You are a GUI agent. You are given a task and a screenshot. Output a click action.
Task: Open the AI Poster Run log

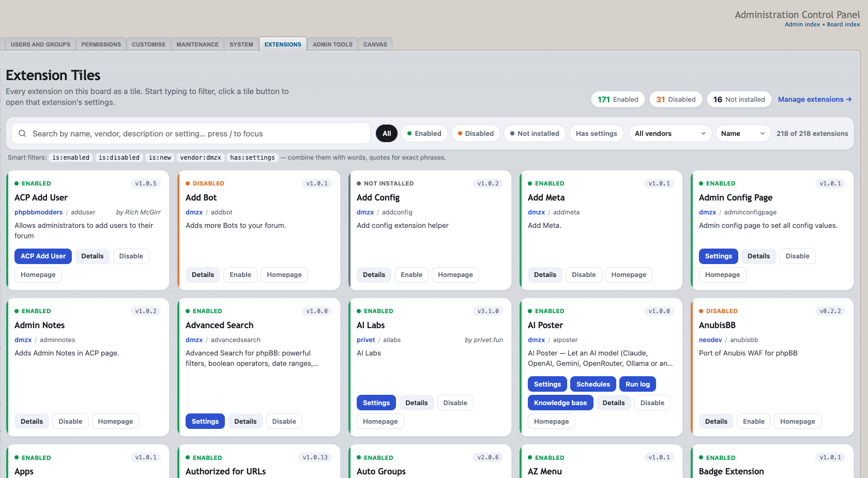click(x=638, y=384)
